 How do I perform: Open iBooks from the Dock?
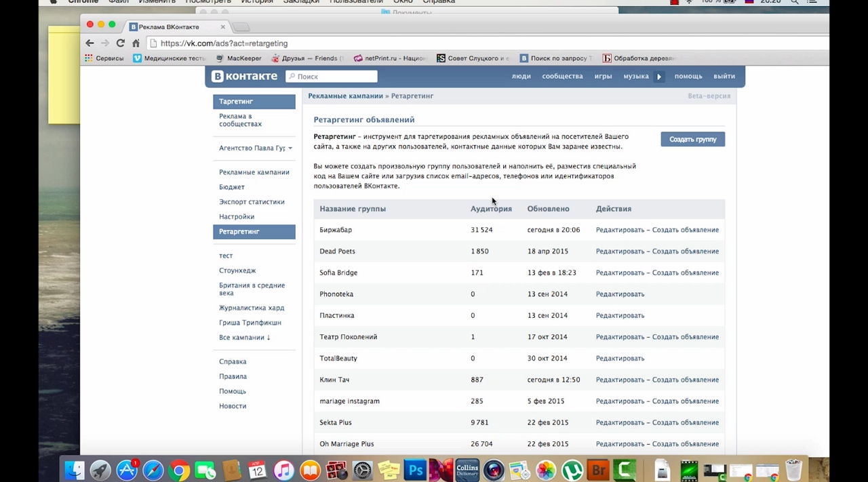click(310, 470)
